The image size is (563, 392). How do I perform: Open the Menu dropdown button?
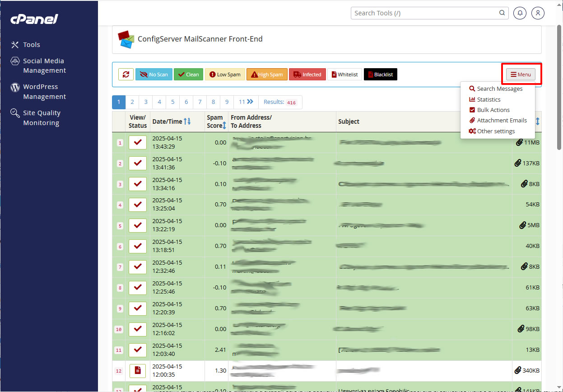(x=521, y=75)
